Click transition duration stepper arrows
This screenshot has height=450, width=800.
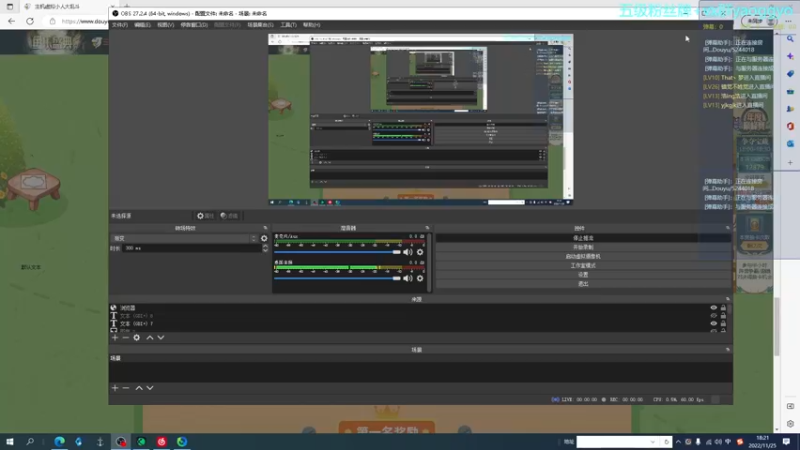[x=265, y=248]
